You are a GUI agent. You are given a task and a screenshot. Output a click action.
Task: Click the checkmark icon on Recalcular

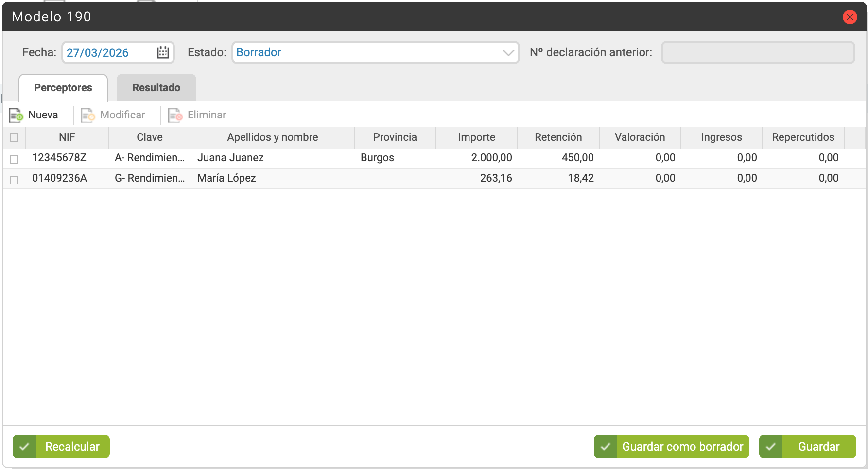pyautogui.click(x=24, y=447)
